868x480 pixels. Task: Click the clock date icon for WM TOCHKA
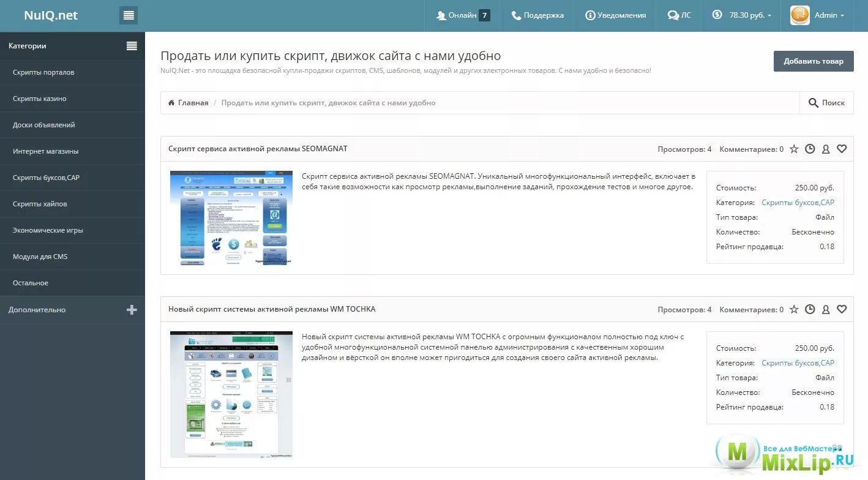pyautogui.click(x=810, y=309)
